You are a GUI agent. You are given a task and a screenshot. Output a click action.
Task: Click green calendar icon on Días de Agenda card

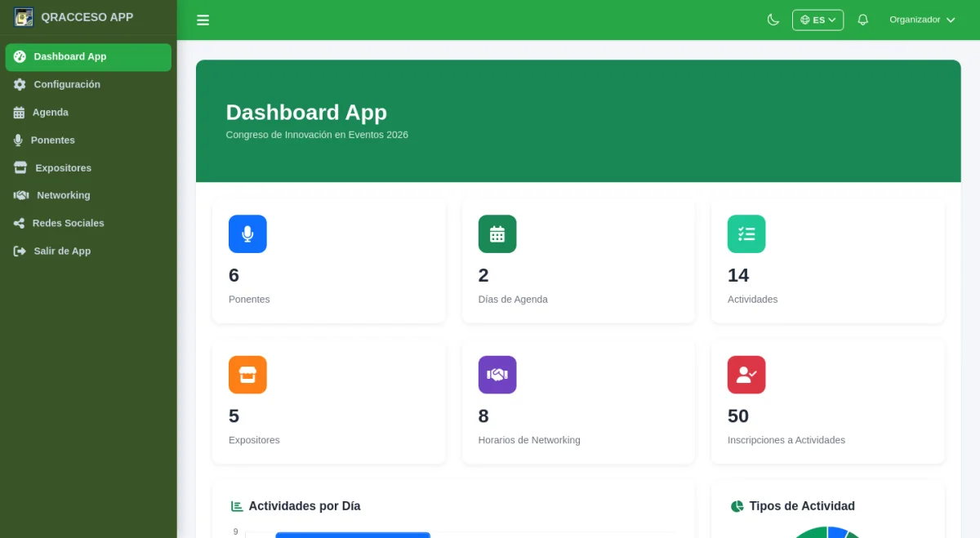click(497, 234)
